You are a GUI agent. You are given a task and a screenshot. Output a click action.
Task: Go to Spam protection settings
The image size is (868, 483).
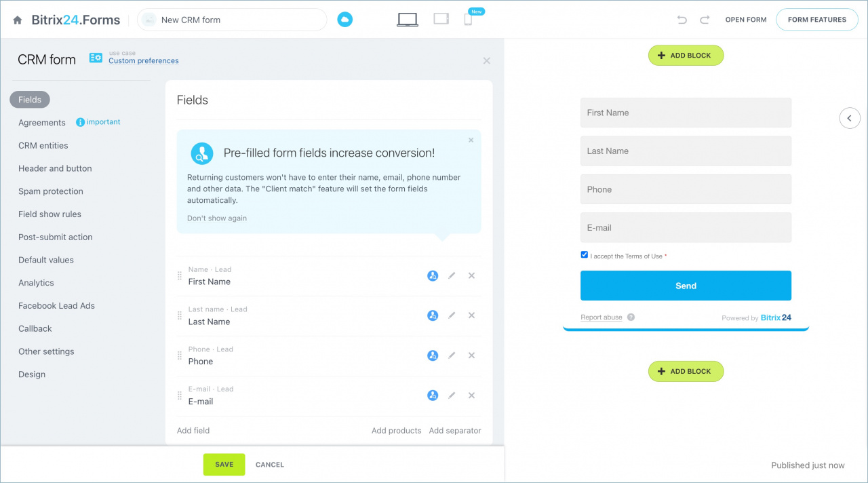coord(51,191)
